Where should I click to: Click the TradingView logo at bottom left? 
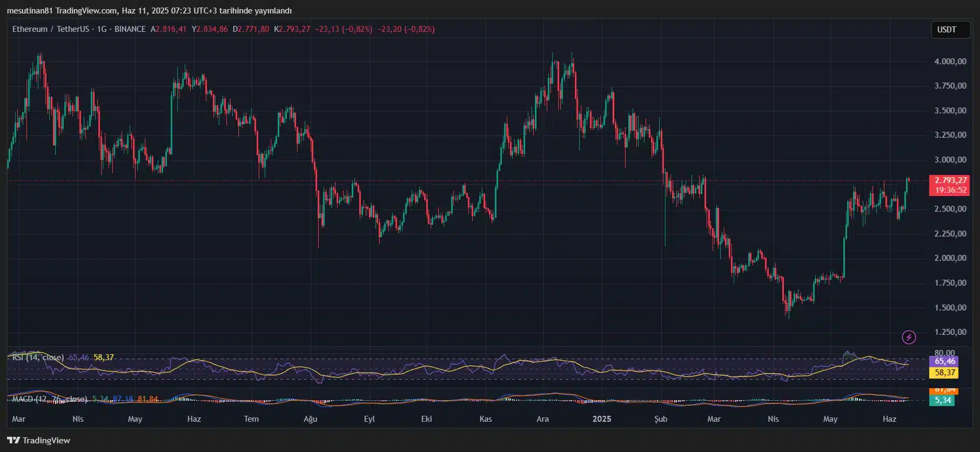point(39,440)
